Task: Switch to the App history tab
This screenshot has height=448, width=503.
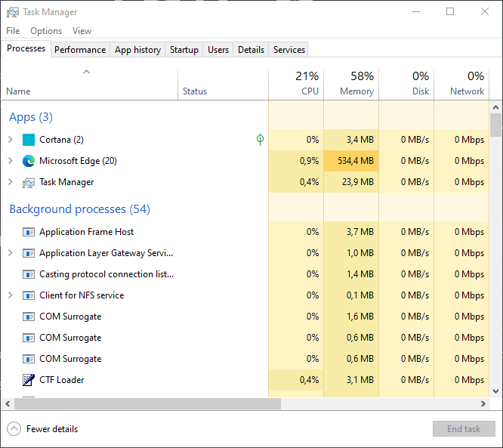Action: point(137,50)
